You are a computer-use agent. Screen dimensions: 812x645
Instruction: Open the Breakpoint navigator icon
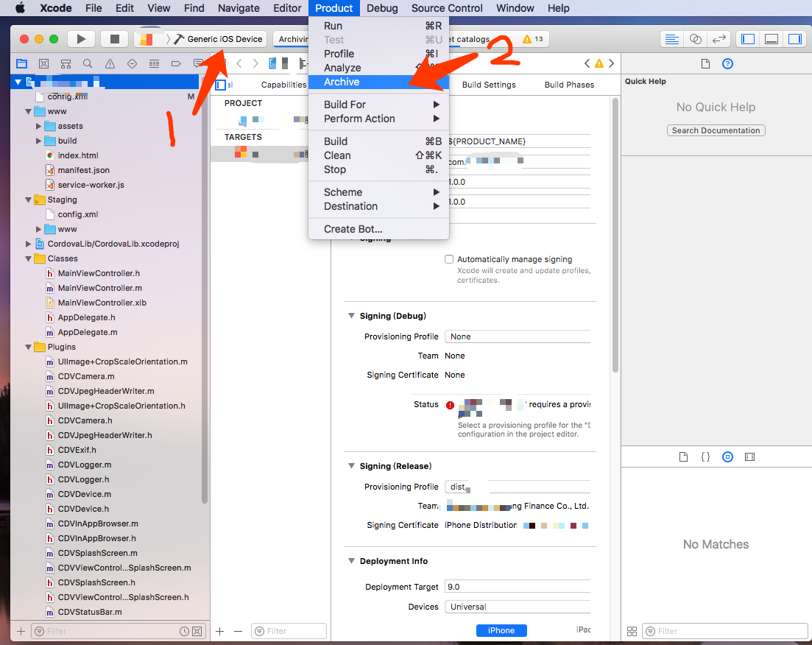[176, 64]
